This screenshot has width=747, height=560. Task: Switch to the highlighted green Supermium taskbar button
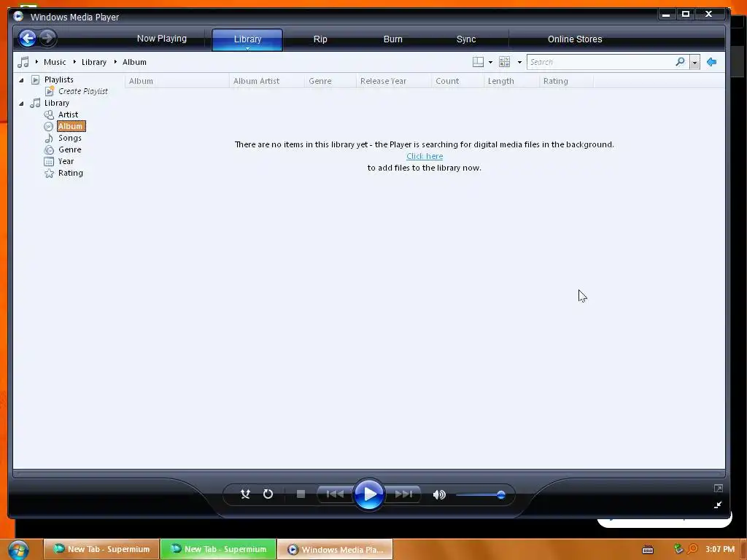[x=218, y=549]
